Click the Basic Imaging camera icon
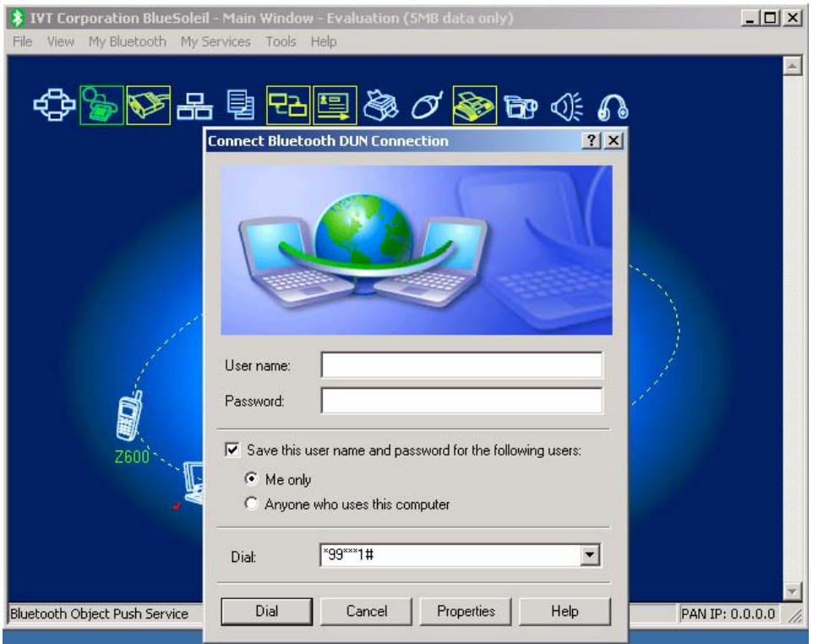This screenshot has height=644, width=813. tap(521, 106)
